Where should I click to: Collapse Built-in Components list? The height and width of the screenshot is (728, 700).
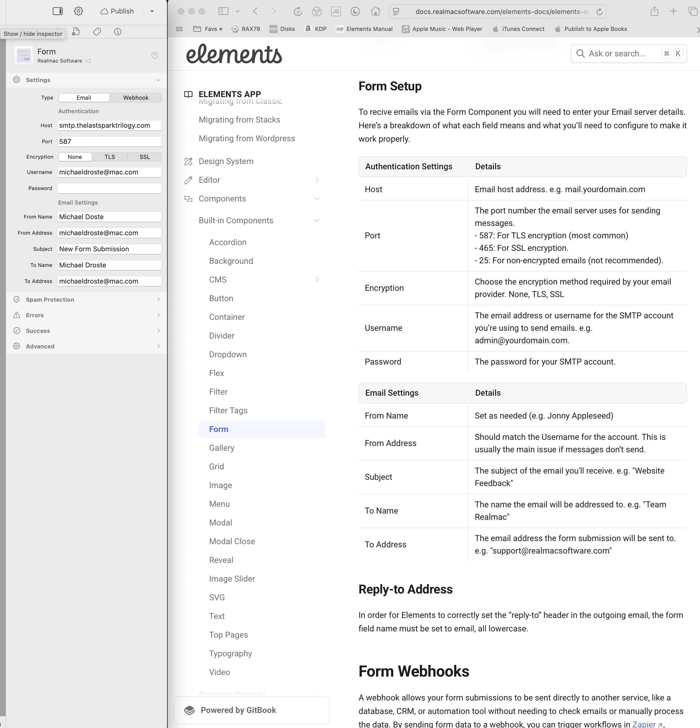(317, 221)
